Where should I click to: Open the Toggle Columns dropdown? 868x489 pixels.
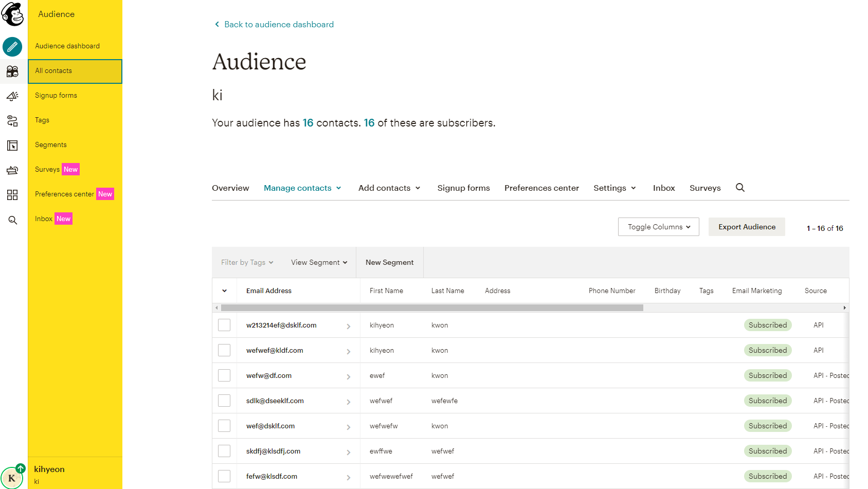point(659,227)
